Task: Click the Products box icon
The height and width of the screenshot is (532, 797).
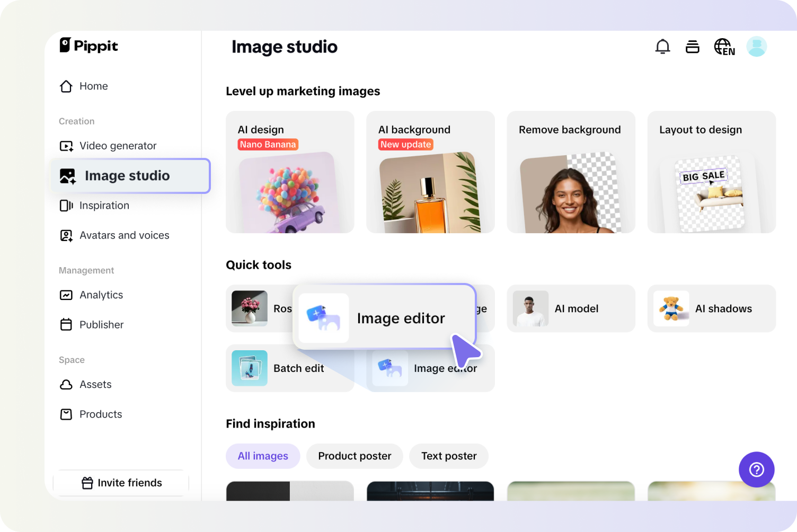Action: click(x=66, y=414)
